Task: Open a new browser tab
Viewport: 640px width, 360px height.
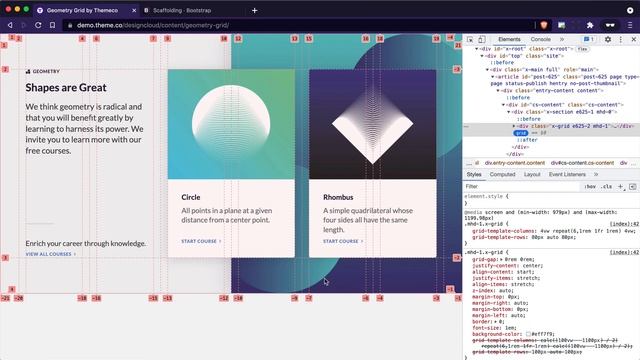Action: [254, 10]
